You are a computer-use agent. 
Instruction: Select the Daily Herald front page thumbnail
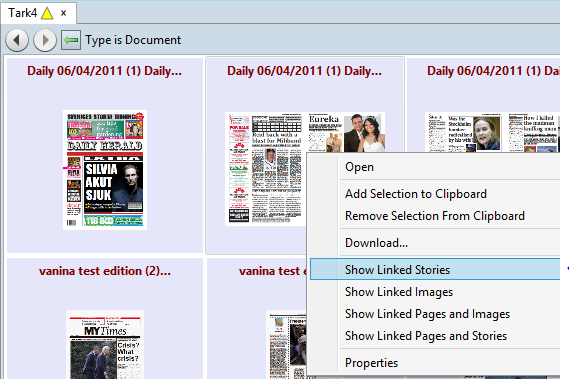[x=105, y=170]
